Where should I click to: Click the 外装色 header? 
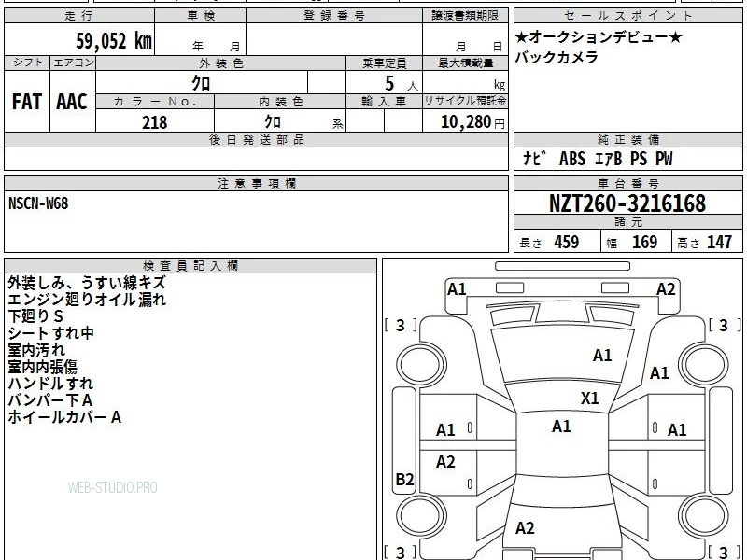pos(221,63)
